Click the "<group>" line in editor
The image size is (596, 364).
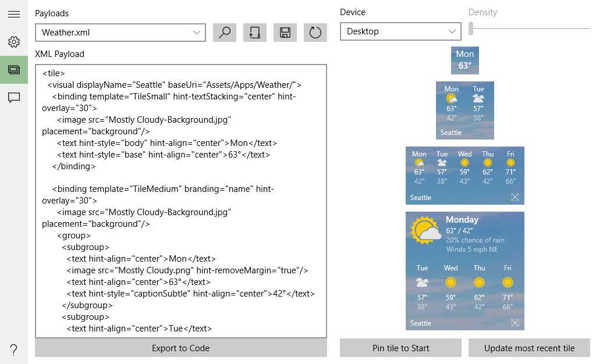74,235
